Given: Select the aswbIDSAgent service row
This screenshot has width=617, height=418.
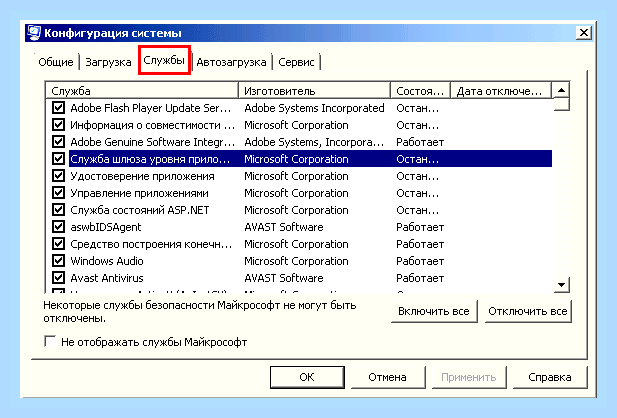Looking at the screenshot, I should point(299,227).
